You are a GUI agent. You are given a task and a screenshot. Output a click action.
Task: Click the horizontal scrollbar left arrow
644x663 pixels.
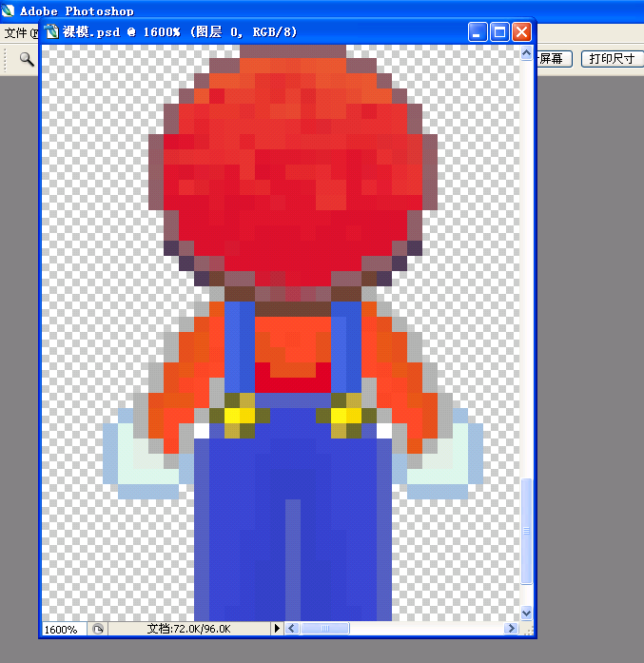(291, 629)
